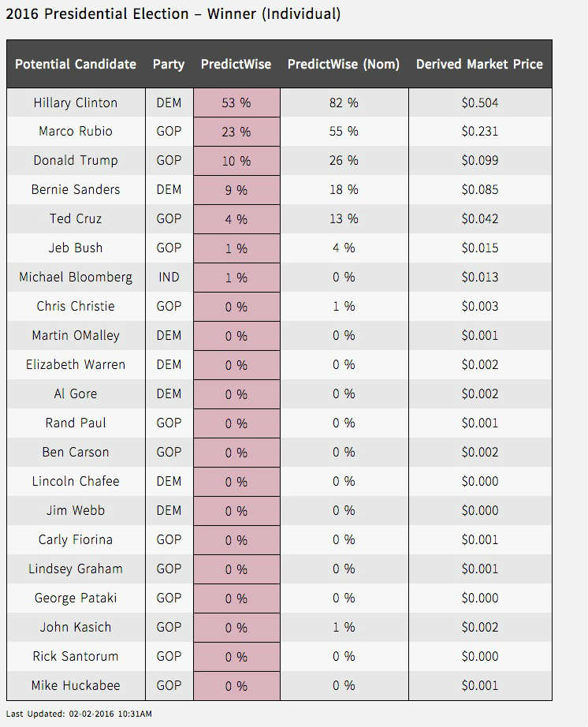Screen dimensions: 588x727
Task: Click the PredictWise column header
Action: point(236,64)
